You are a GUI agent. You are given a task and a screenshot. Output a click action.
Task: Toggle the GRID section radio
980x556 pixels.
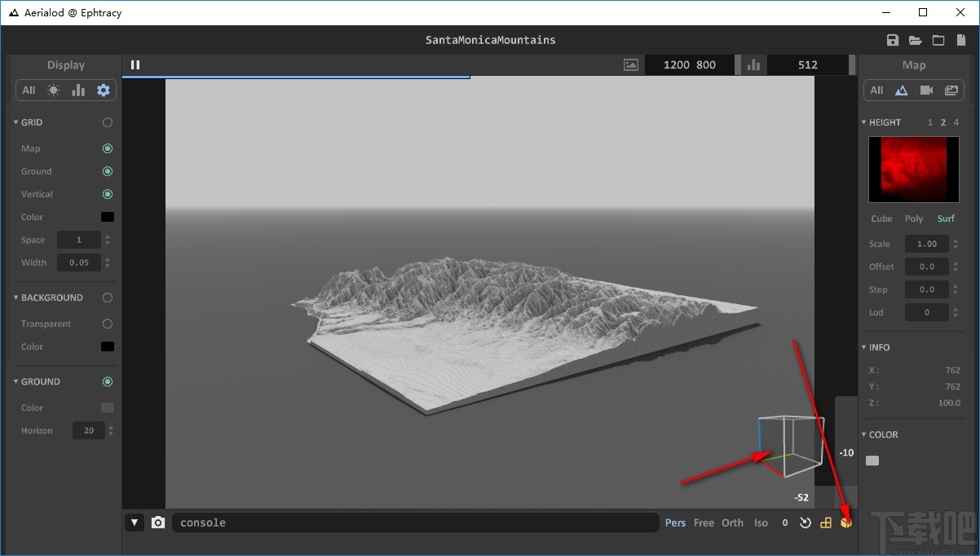[x=108, y=122]
